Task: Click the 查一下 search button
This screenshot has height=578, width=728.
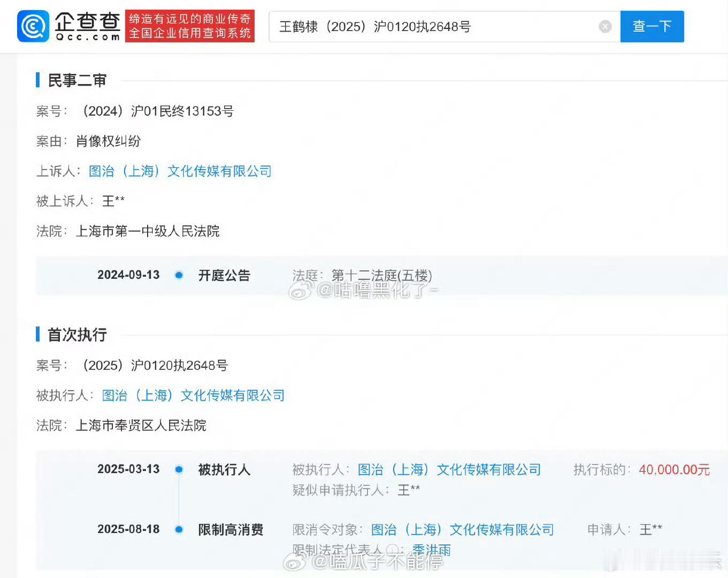Action: coord(652,26)
